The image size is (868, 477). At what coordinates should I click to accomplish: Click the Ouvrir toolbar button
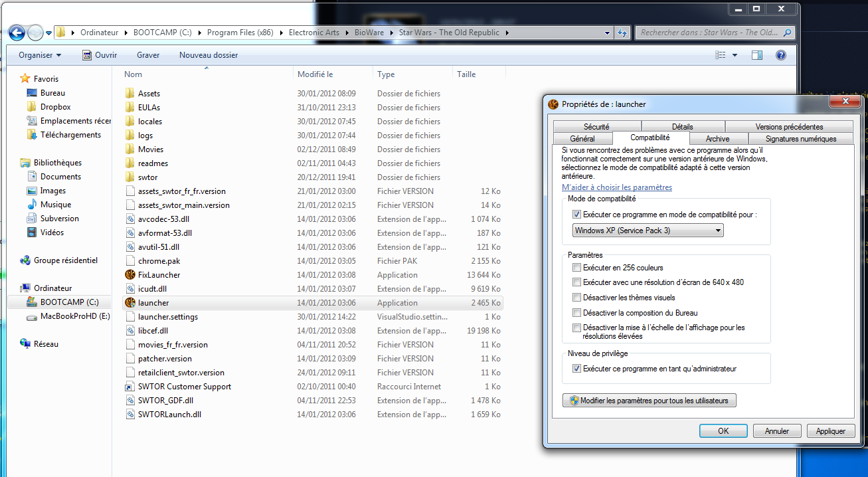[x=100, y=55]
